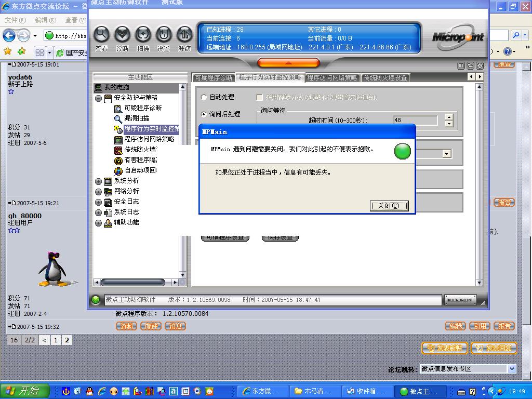Image resolution: width=532 pixels, height=399 pixels.
Task: Click the 网络分析 tree icon
Action: tap(108, 192)
